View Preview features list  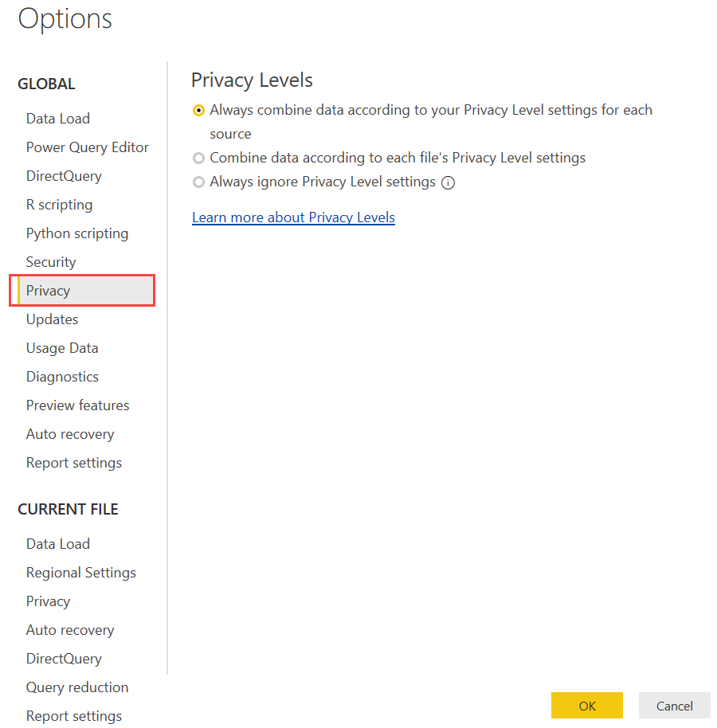[77, 405]
